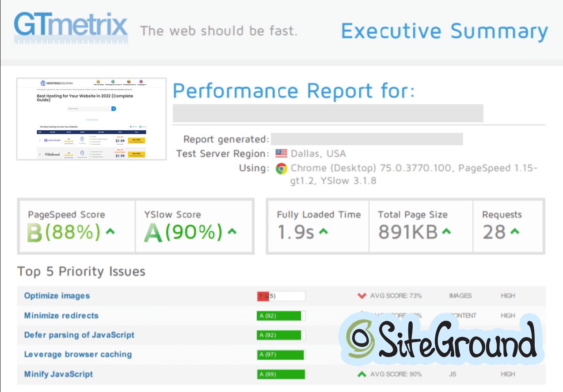Click AVG SCORE: 90% in Minify JavaScript row

[396, 374]
